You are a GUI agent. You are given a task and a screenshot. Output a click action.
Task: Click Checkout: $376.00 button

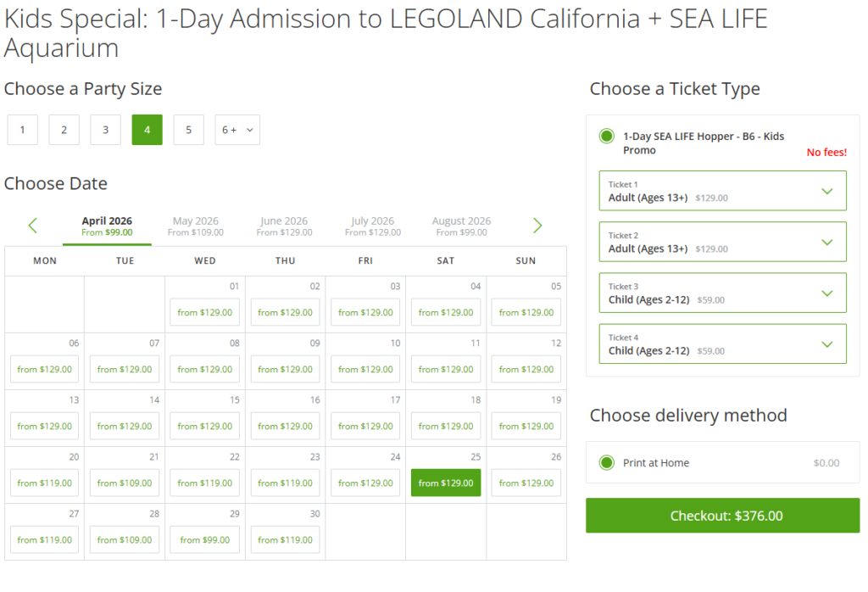722,516
